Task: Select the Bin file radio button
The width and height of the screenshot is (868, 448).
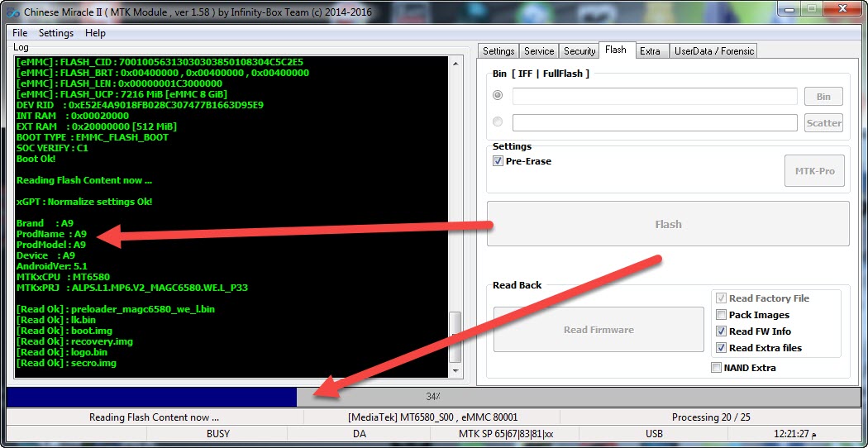Action: 498,95
